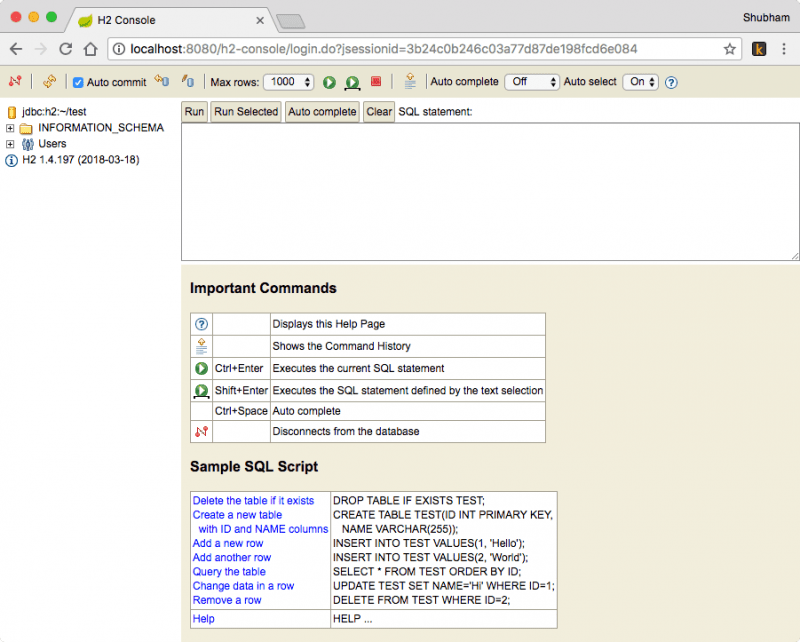Click the Auto complete button
The image size is (800, 642).
point(322,112)
